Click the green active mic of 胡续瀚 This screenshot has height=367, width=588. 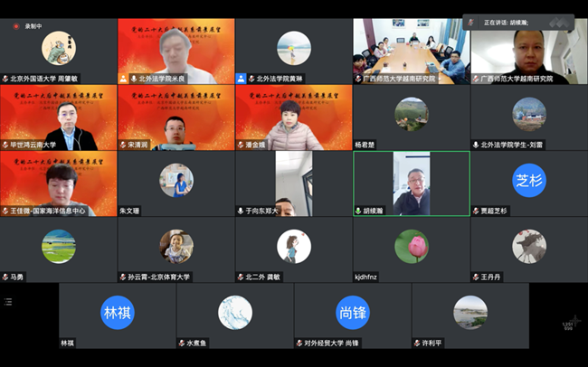358,211
